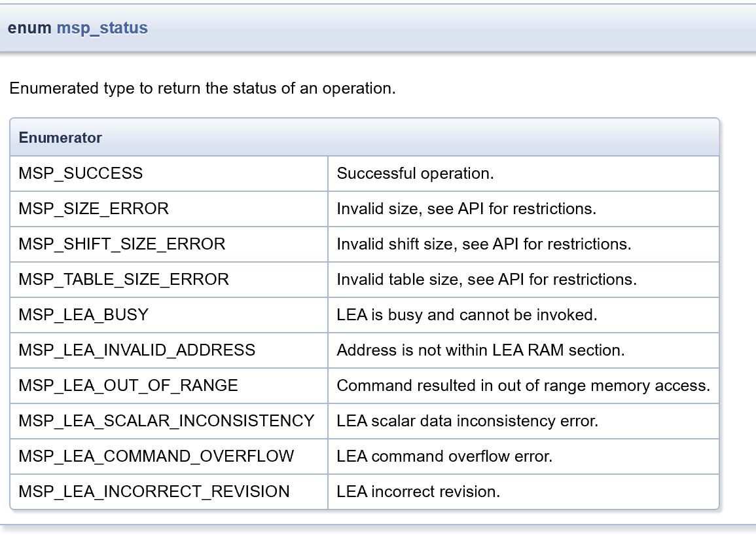756x537 pixels.
Task: Select the MSP_LEA_INCORRECT_REVISION enumerator entry
Action: click(154, 492)
